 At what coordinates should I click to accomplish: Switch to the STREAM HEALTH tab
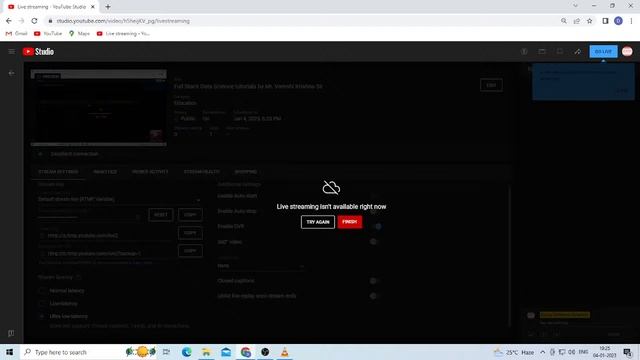click(x=202, y=172)
